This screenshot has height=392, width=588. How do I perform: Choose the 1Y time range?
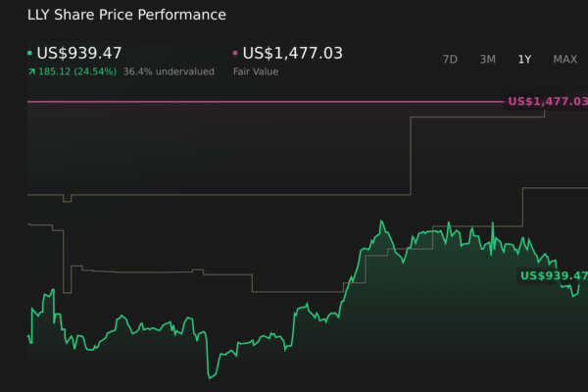point(524,59)
